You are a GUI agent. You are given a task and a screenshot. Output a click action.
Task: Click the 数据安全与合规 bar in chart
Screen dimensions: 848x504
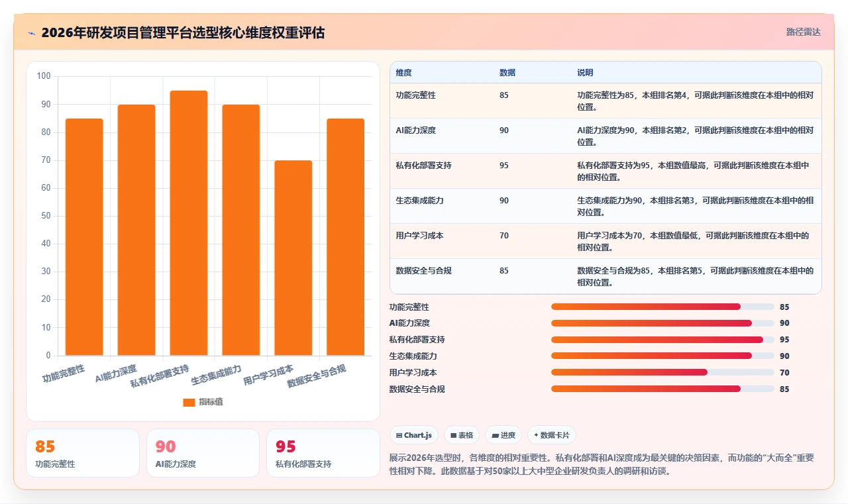pos(346,237)
